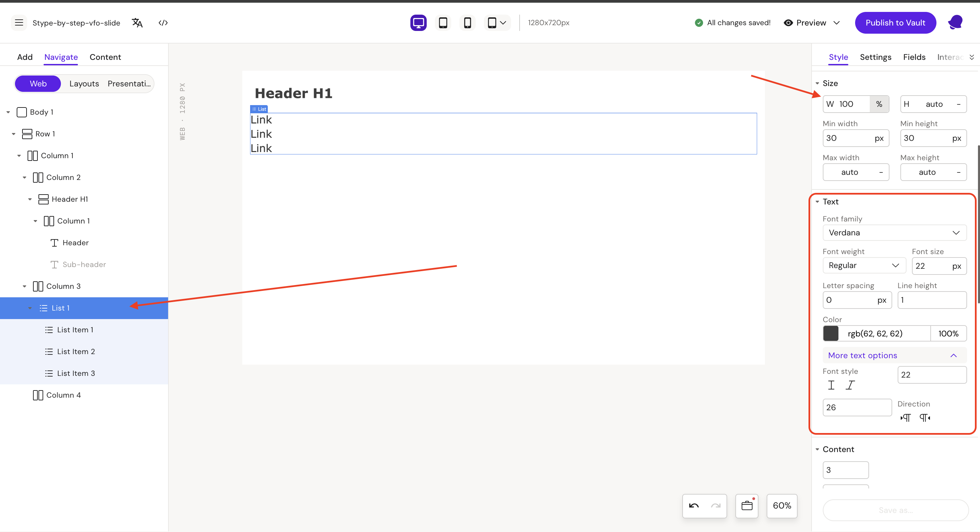Edit the Font size field
The width and height of the screenshot is (980, 532).
coord(939,266)
